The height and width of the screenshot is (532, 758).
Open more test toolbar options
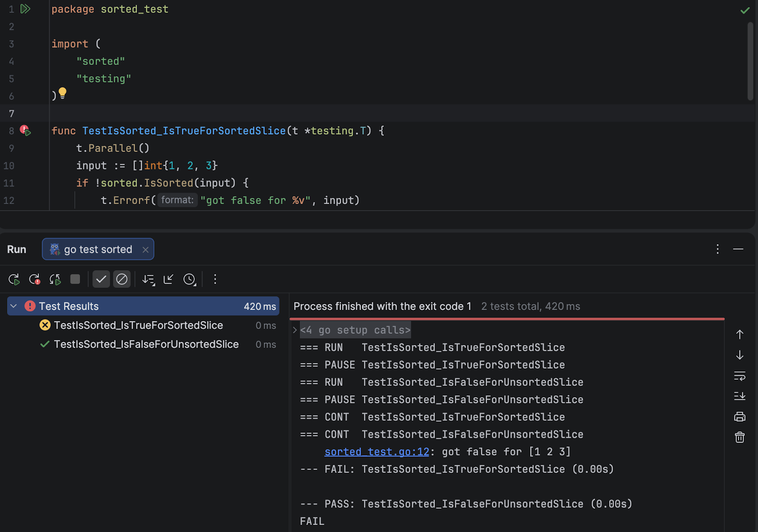click(x=215, y=280)
